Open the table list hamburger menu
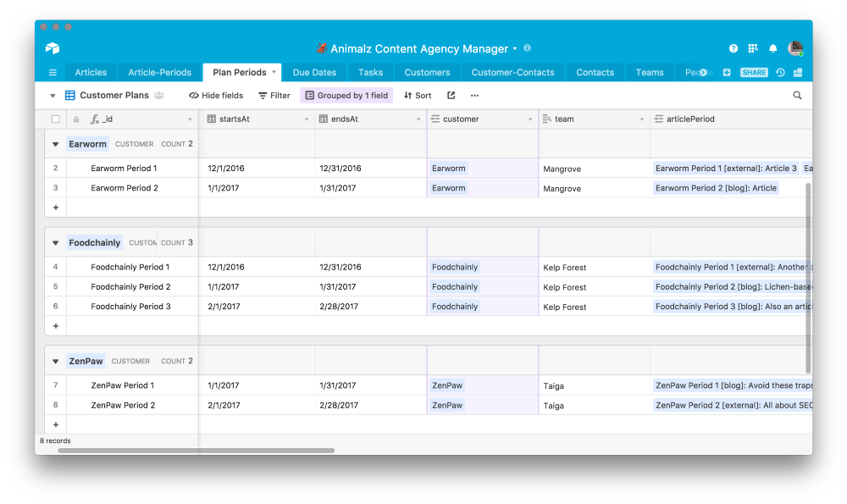Image resolution: width=847 pixels, height=504 pixels. pos(53,72)
